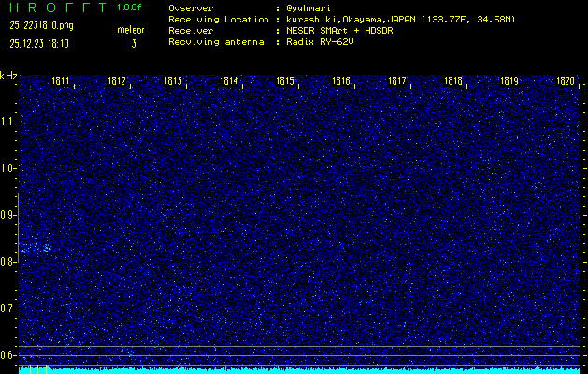Click the 1811 time marker
588x374 pixels.
[61, 81]
